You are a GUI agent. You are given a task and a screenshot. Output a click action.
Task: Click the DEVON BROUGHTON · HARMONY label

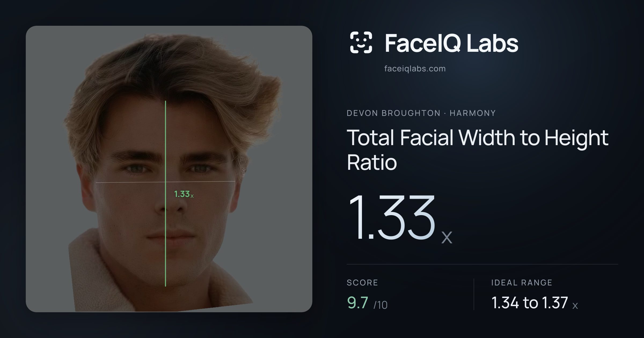[421, 113]
